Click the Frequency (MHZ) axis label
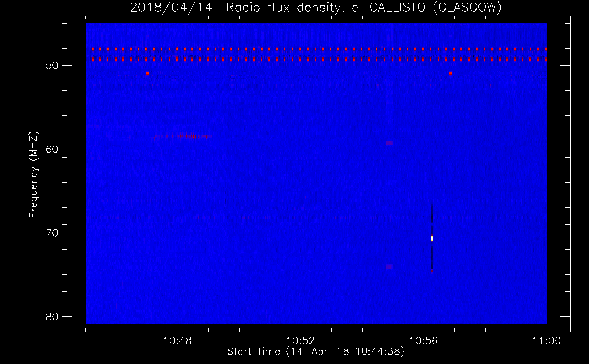Screen dimensions: 589x364 tap(33, 175)
